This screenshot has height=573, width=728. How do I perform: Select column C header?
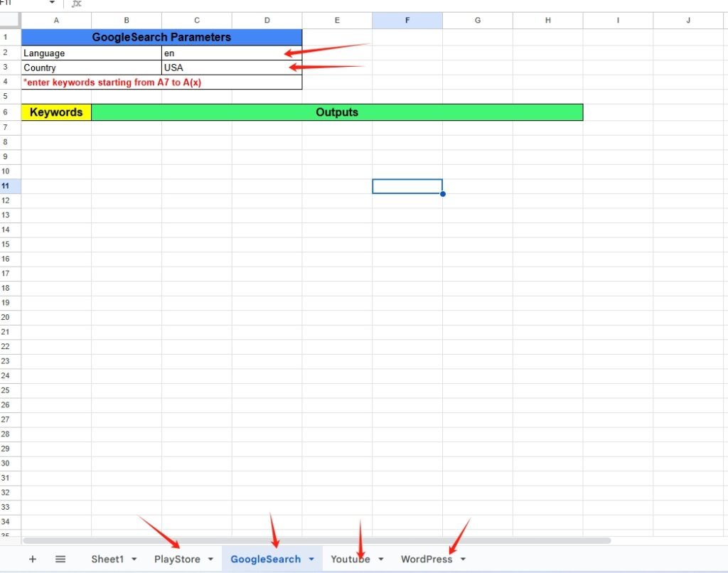pyautogui.click(x=197, y=21)
